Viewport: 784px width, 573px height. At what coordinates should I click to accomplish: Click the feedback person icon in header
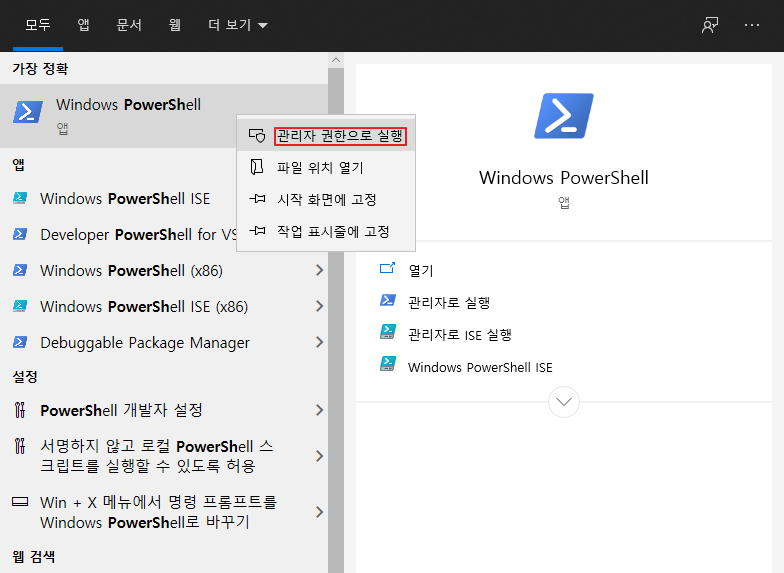tap(710, 25)
